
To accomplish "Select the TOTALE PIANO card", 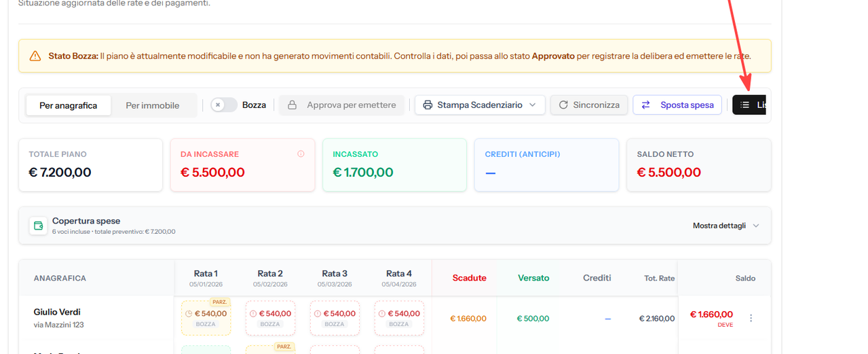I will coord(90,165).
